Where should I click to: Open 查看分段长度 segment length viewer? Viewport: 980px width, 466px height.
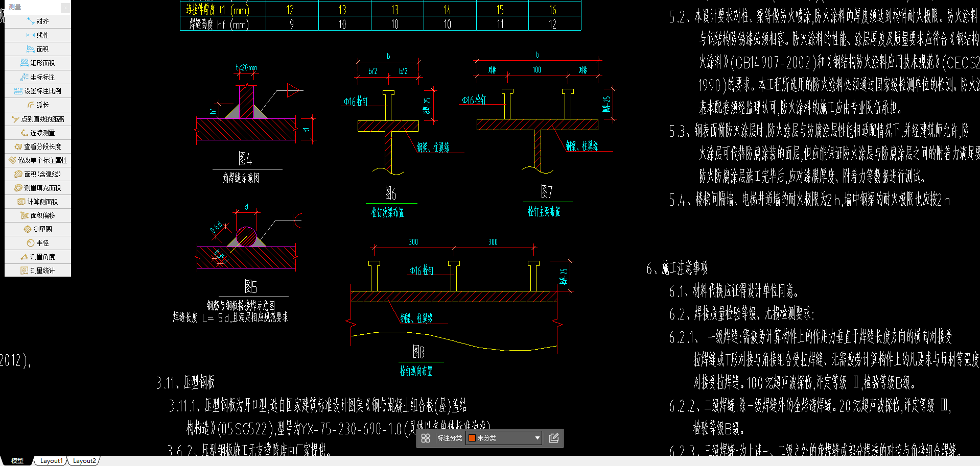[38, 146]
